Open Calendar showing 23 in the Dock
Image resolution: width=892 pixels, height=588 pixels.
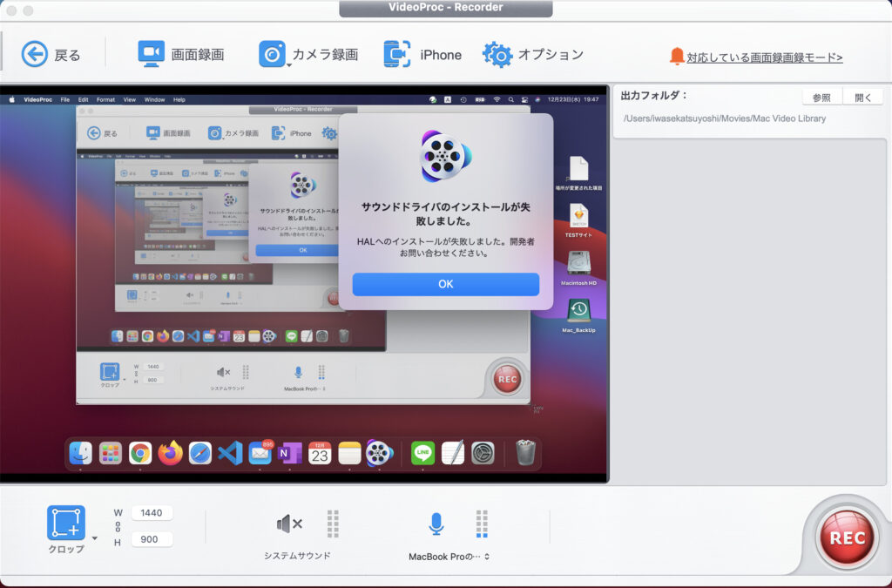320,453
